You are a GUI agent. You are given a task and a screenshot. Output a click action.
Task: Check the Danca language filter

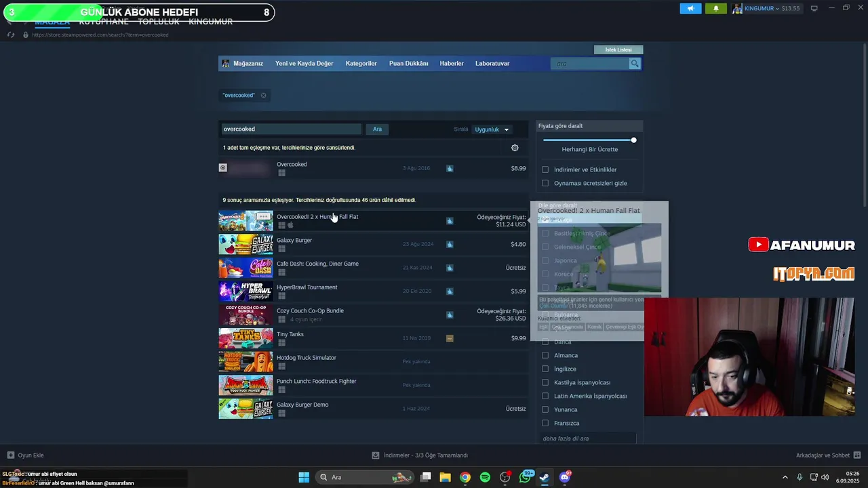[545, 342]
